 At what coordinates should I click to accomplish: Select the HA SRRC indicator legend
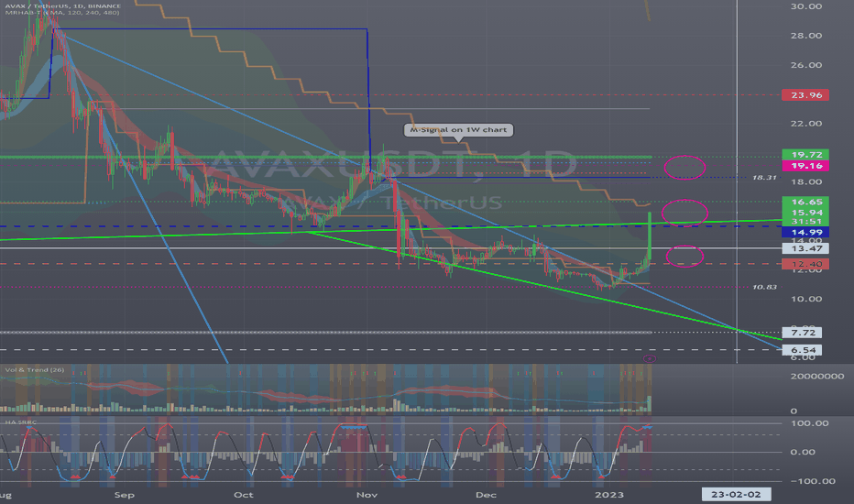tap(21, 422)
